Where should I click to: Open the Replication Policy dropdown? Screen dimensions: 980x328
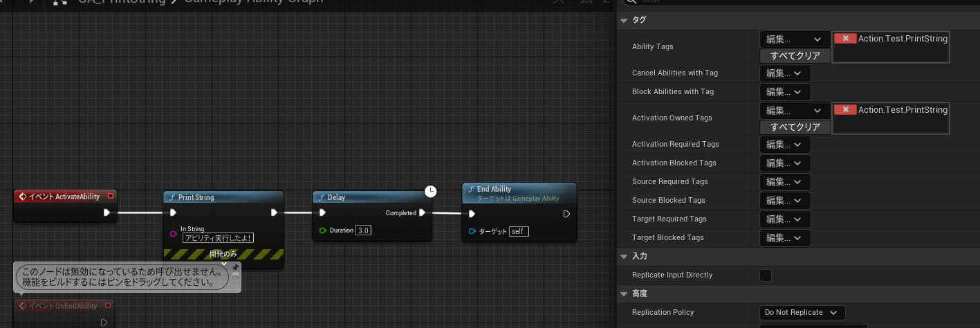802,313
